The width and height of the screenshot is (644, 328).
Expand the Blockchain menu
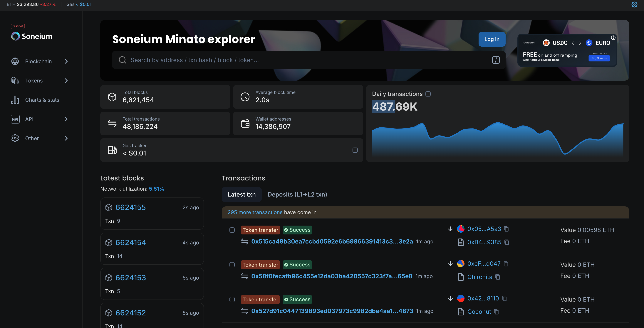tap(38, 61)
